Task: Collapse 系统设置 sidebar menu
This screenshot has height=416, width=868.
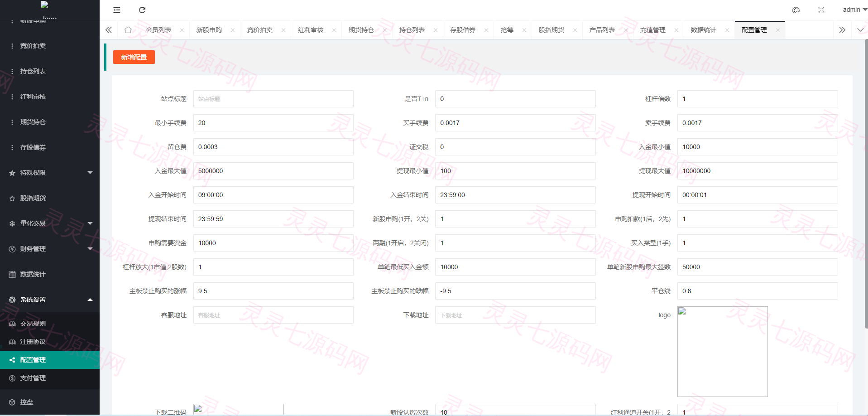Action: (x=50, y=300)
